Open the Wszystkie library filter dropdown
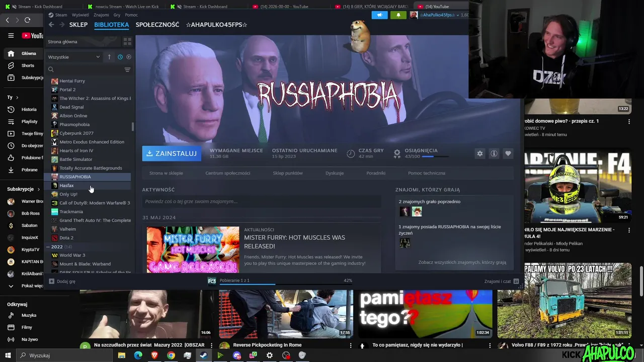Viewport: 644px width, 362px height. (x=74, y=57)
